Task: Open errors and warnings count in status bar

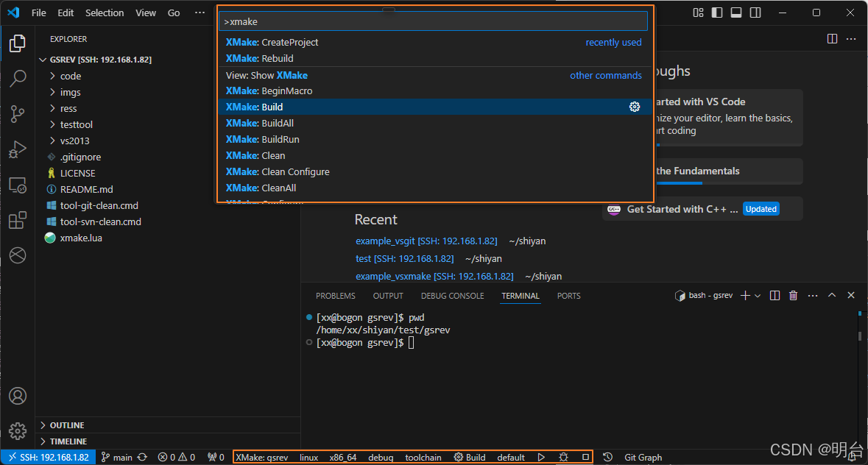Action: pyautogui.click(x=177, y=457)
